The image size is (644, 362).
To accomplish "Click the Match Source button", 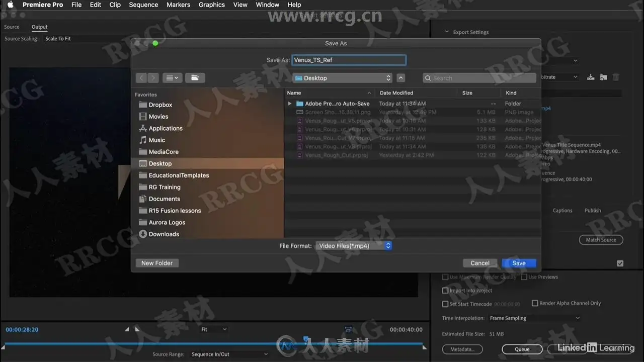I will (x=601, y=240).
